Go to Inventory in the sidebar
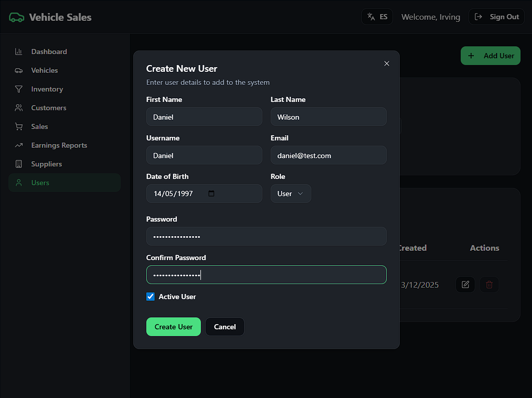 pyautogui.click(x=65, y=89)
